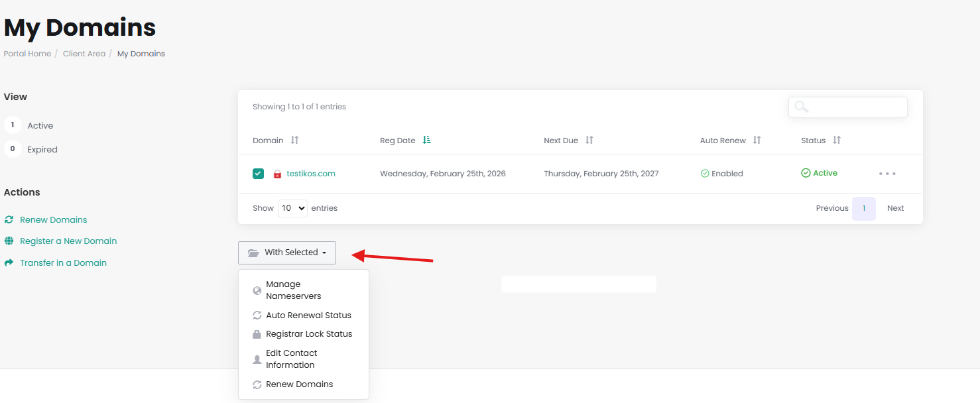
Task: Sort table by Domain column arrows
Action: [294, 141]
